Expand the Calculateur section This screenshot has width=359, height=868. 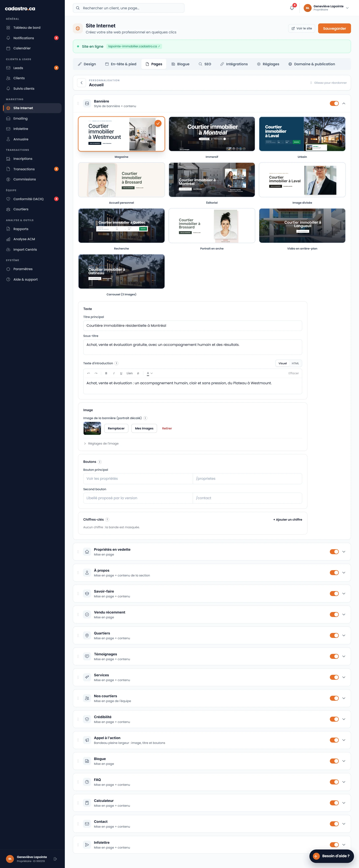click(344, 803)
